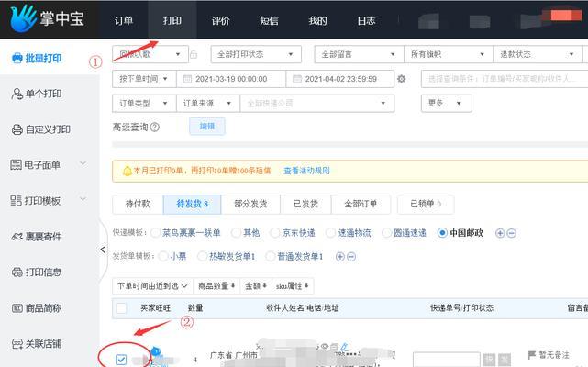Open the 订单来源 dropdown
This screenshot has height=367, width=588.
[208, 103]
